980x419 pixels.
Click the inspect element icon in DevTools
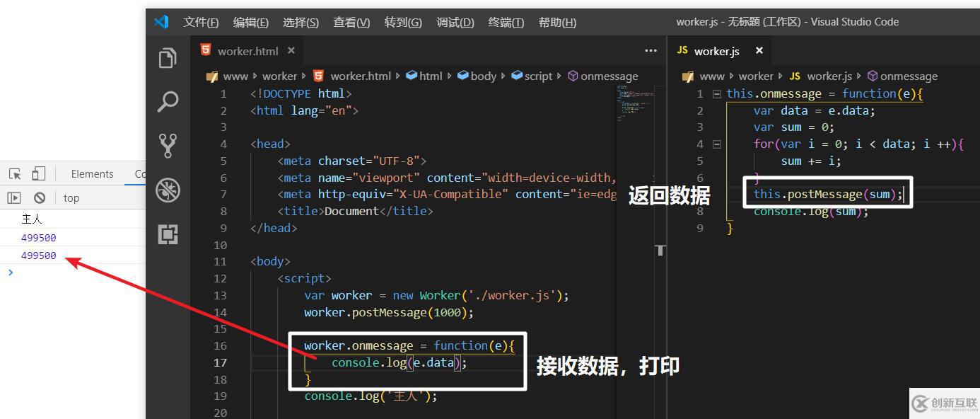point(15,174)
